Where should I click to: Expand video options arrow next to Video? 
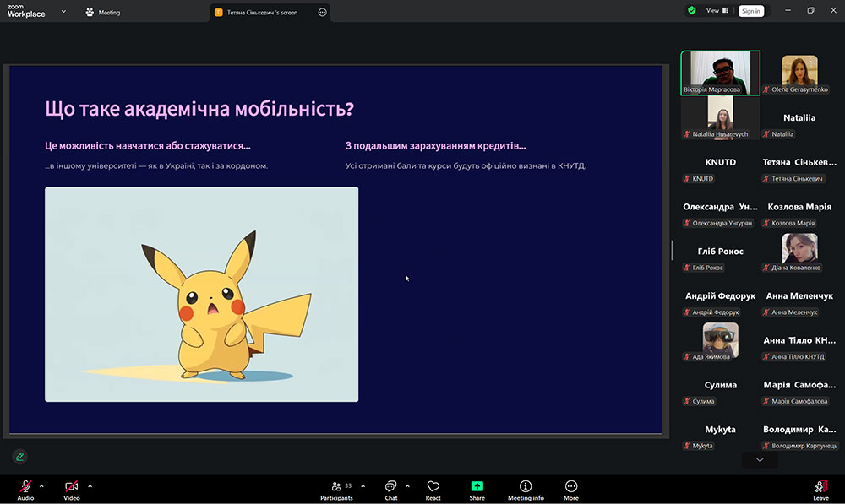click(90, 485)
